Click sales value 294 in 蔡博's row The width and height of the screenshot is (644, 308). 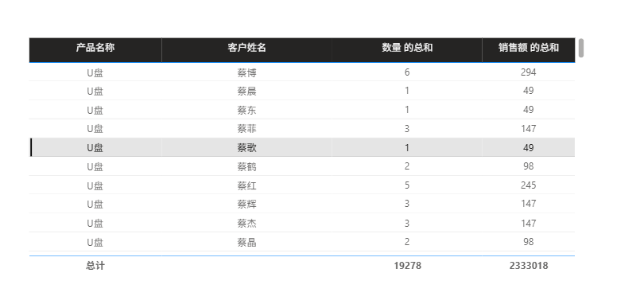(529, 72)
